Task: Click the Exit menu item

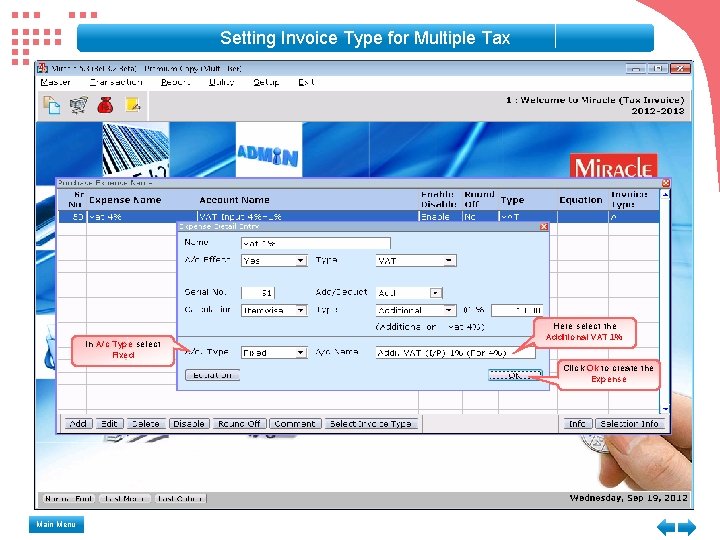Action: (x=306, y=82)
